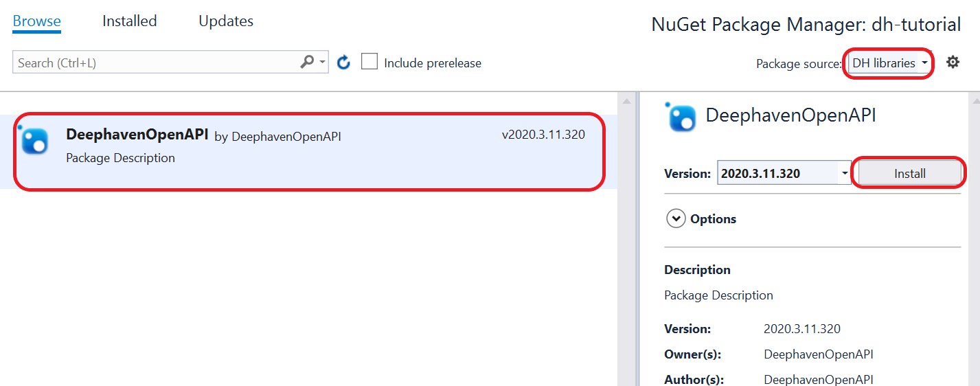
Task: Click v2020.3.11.320 version in results row
Action: pyautogui.click(x=543, y=135)
